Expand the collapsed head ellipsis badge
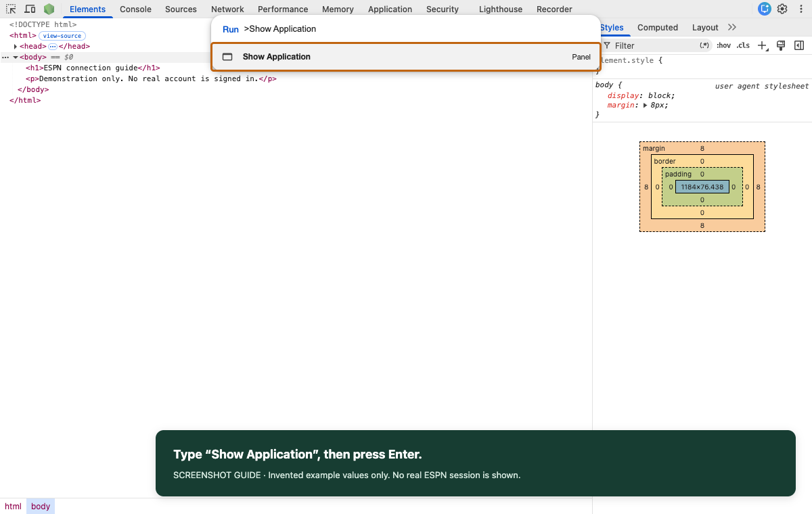 53,46
